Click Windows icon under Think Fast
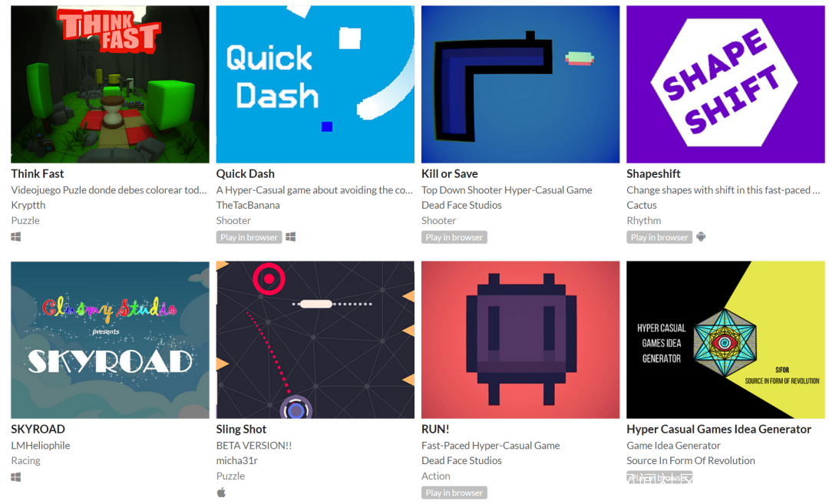The image size is (829, 504). coord(16,237)
